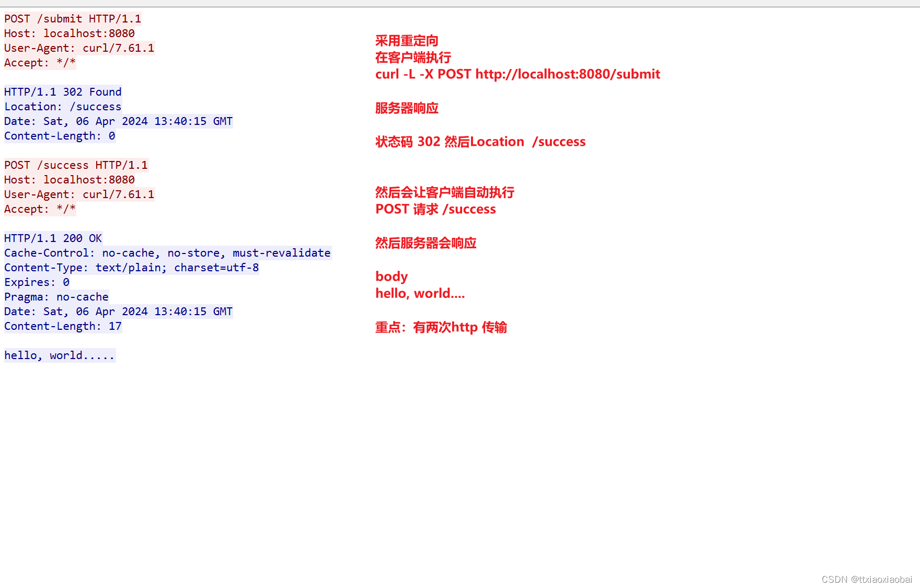Click the red '服务器响应' annotation
The width and height of the screenshot is (920, 588).
[407, 108]
